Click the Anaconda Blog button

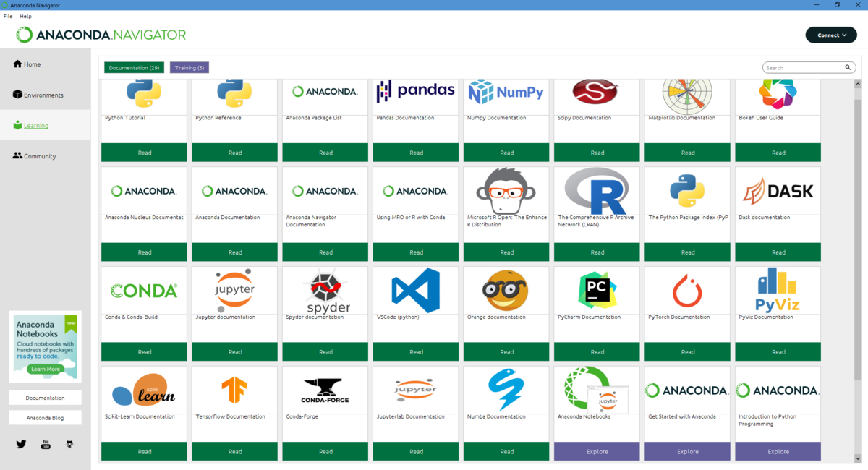pos(45,418)
